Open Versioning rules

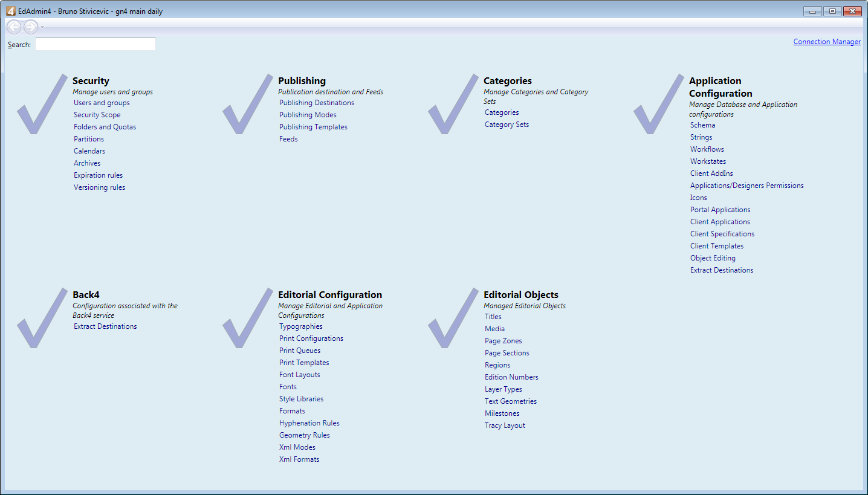pyautogui.click(x=100, y=187)
